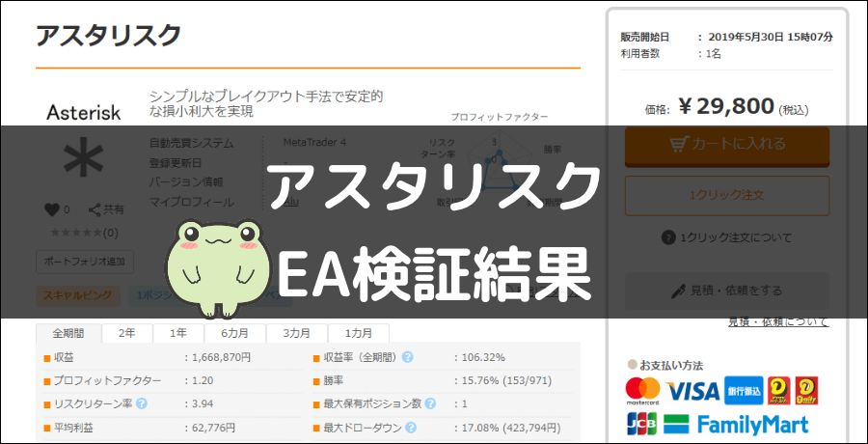
Task: Click help icon beside 最大保有ポジション数
Action: (x=430, y=403)
